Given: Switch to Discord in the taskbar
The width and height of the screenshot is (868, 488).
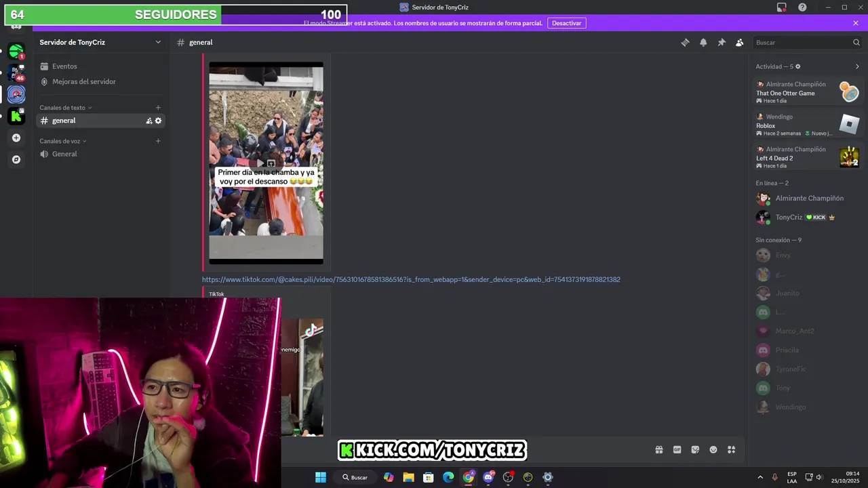Looking at the screenshot, I should click(488, 477).
